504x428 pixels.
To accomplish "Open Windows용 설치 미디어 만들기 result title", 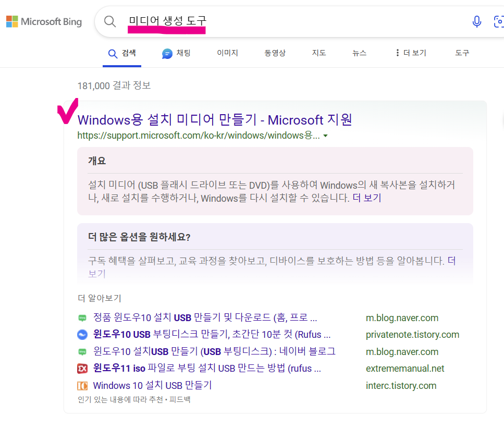I will [215, 120].
